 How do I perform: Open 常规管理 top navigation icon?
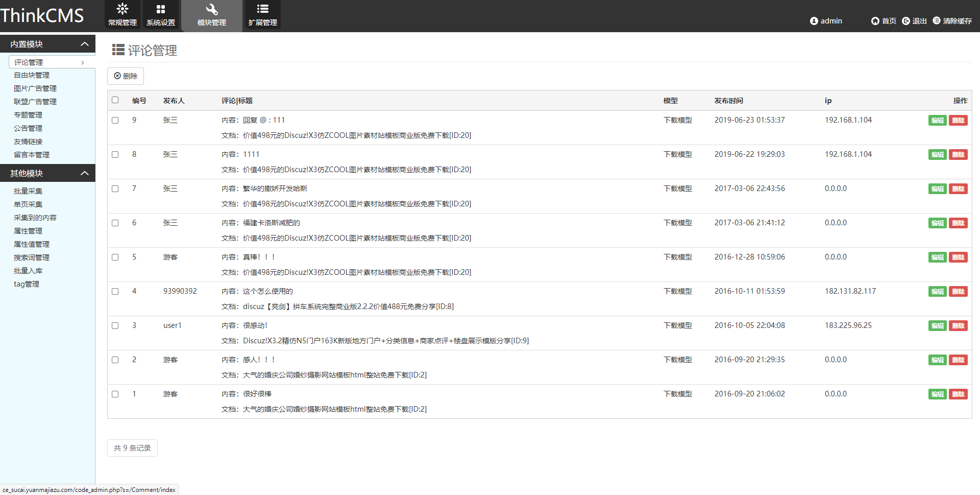122,9
